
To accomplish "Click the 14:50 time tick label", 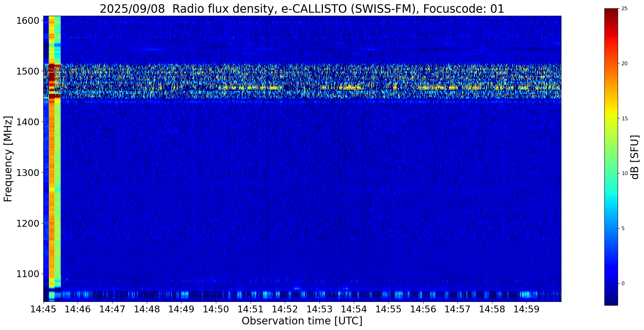I will [216, 309].
